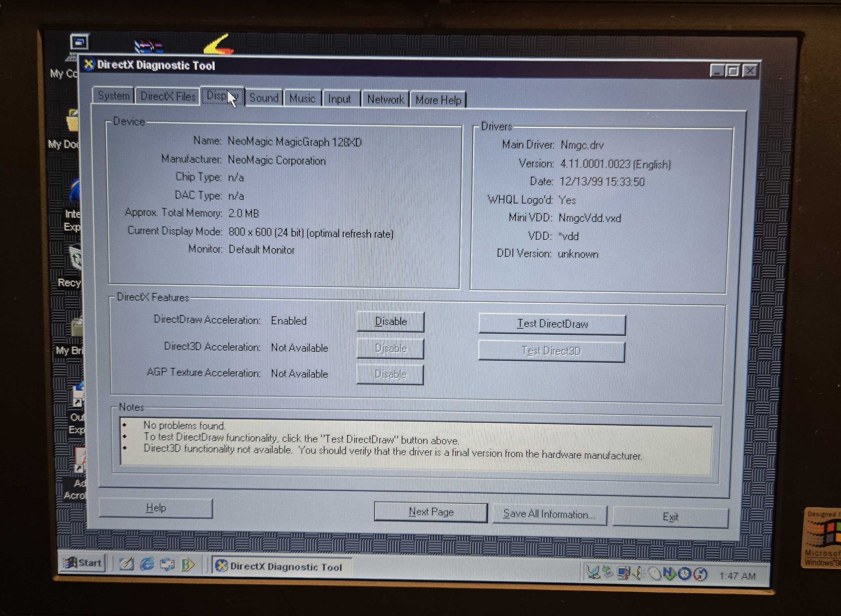Open the Network tab
The height and width of the screenshot is (616, 841).
385,100
